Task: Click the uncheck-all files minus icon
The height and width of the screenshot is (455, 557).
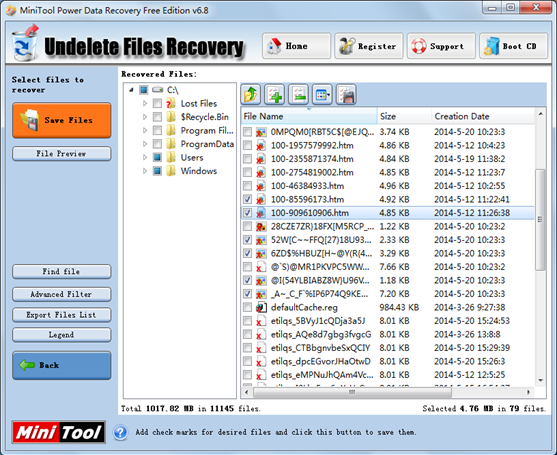Action: pyautogui.click(x=298, y=95)
